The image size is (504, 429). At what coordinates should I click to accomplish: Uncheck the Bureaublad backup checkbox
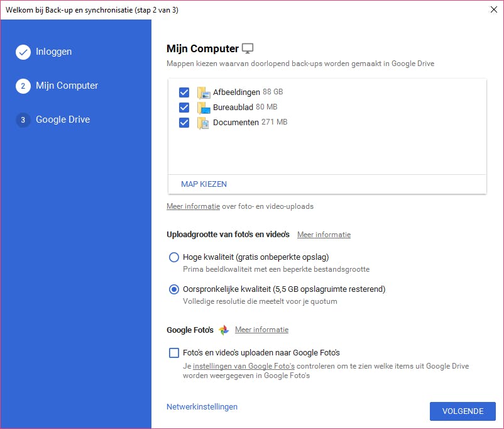point(184,107)
